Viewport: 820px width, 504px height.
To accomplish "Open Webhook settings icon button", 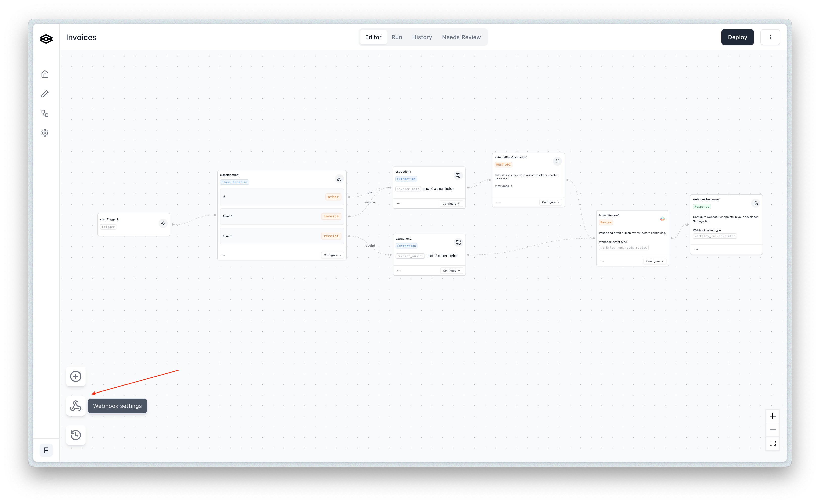I will click(x=76, y=406).
